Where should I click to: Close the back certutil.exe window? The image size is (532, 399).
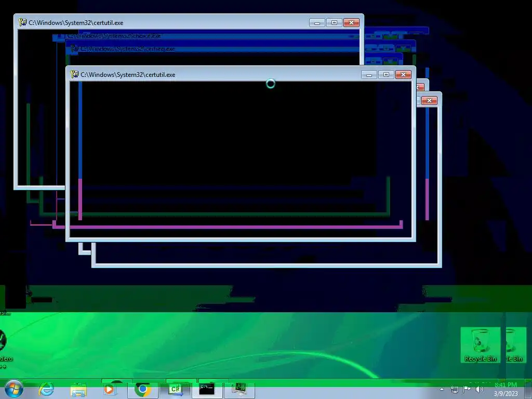352,23
